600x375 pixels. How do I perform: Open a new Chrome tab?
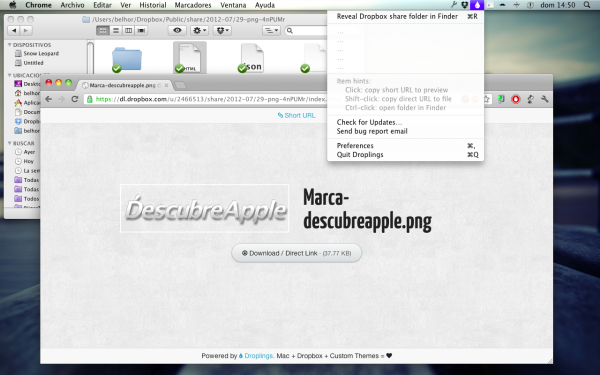(180, 85)
